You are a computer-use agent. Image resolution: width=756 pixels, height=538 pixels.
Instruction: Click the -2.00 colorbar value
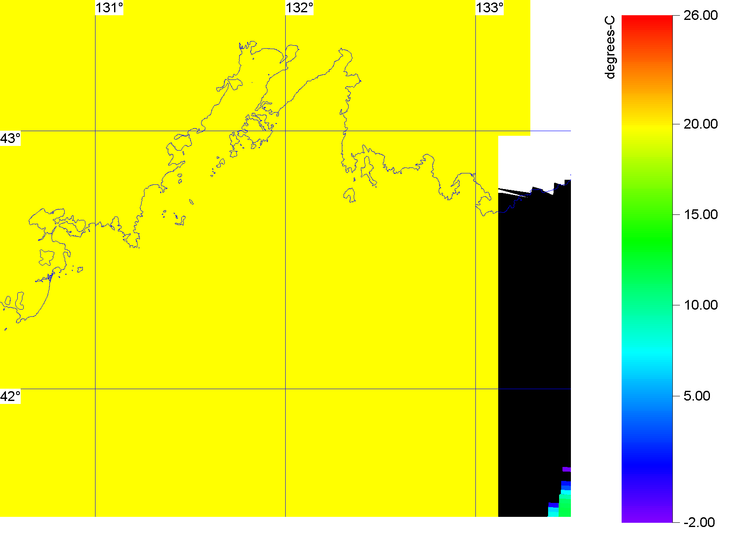pos(699,522)
